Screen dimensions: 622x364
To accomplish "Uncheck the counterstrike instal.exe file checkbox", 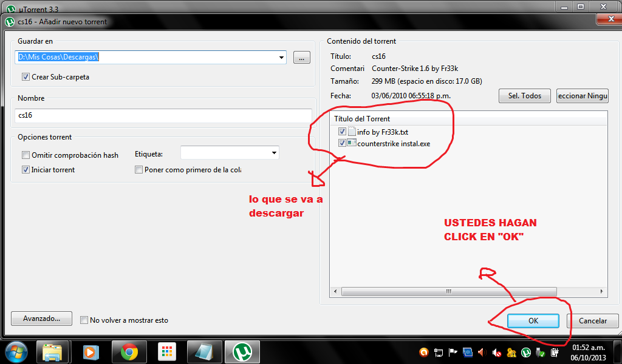I will click(x=343, y=143).
